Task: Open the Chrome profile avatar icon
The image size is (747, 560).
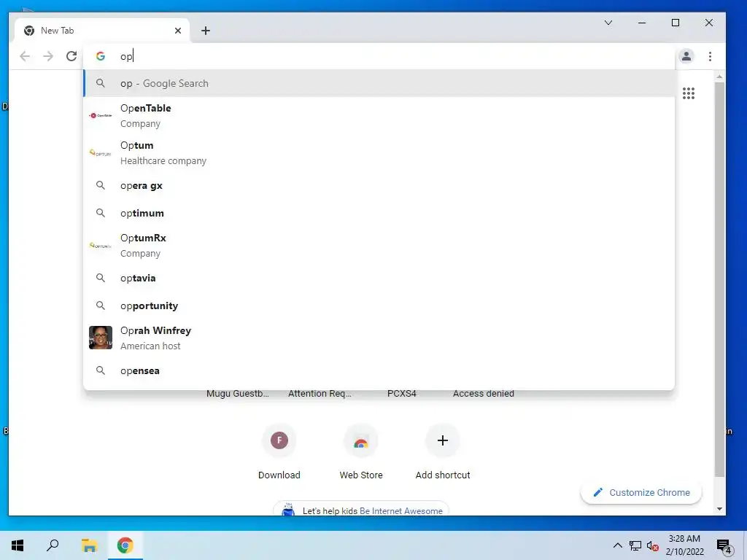Action: pos(686,56)
